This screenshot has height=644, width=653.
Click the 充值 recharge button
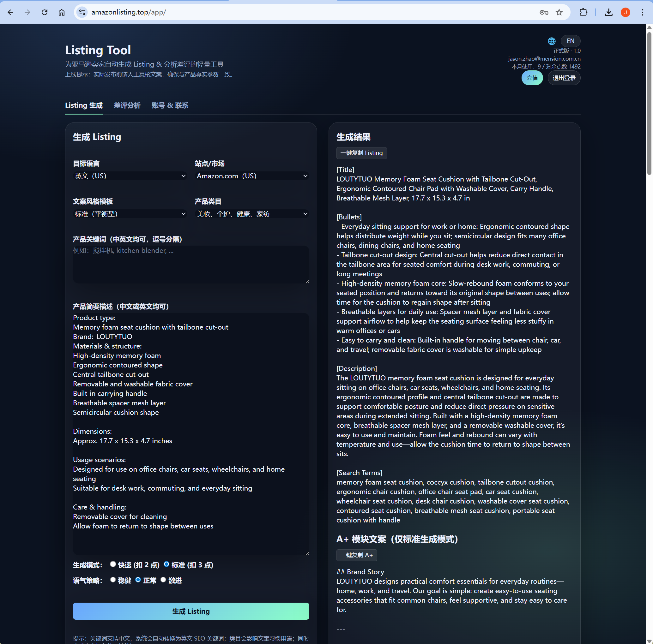pyautogui.click(x=532, y=78)
